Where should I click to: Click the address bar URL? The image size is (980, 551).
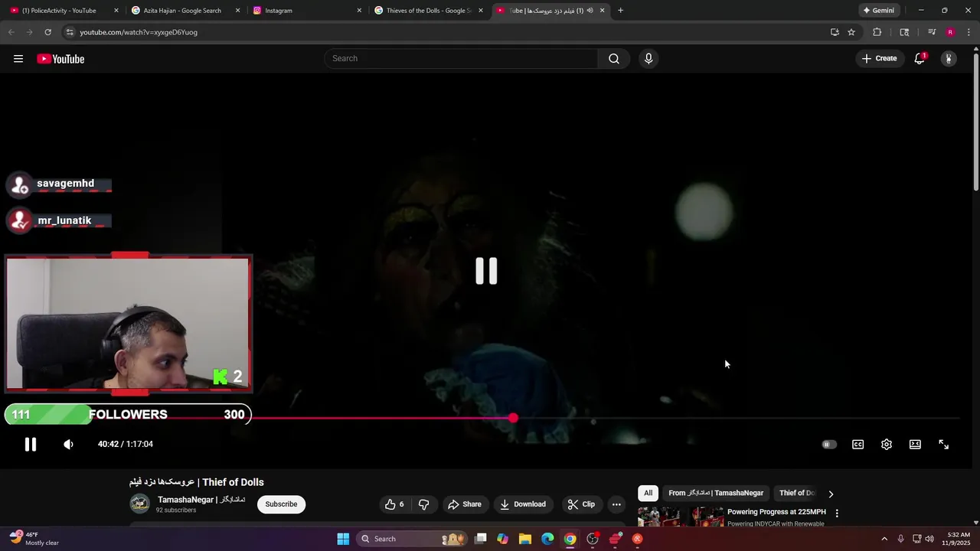click(139, 32)
